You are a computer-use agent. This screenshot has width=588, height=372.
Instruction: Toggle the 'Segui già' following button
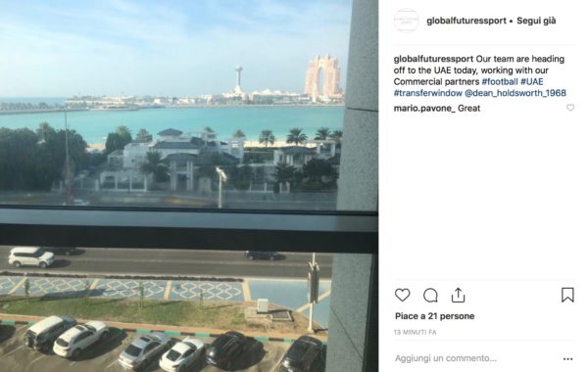tap(536, 21)
